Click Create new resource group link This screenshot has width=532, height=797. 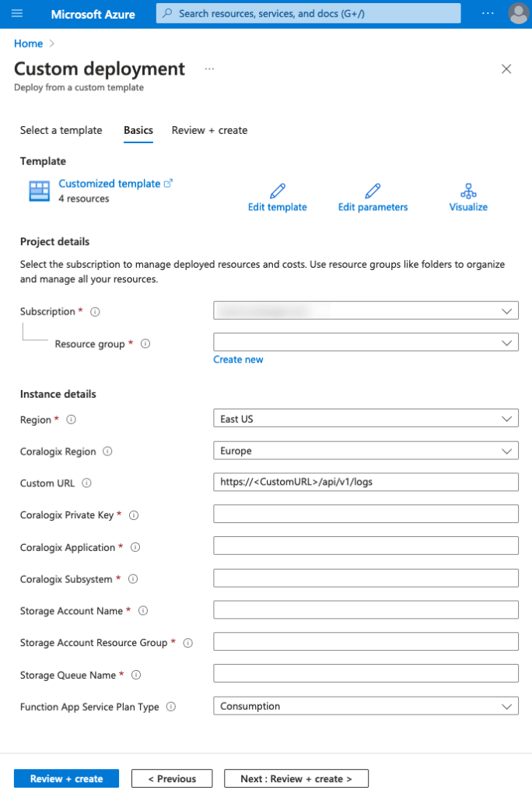(x=238, y=360)
